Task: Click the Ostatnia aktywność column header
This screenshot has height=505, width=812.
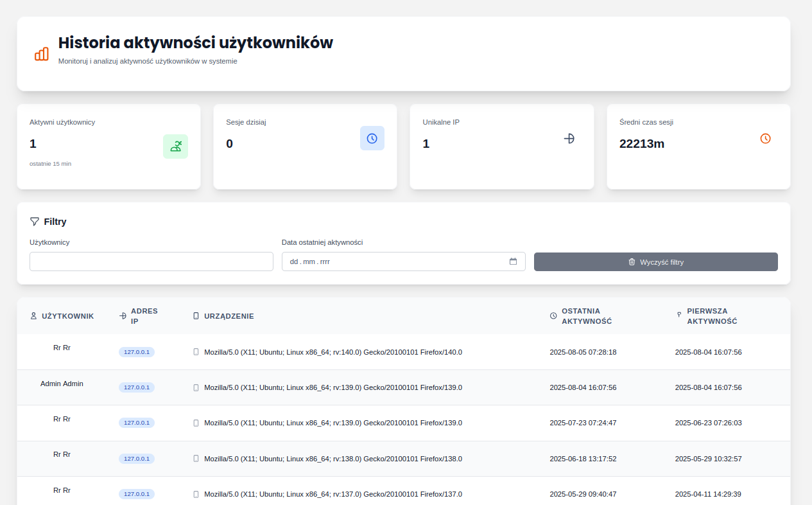Action: 586,316
